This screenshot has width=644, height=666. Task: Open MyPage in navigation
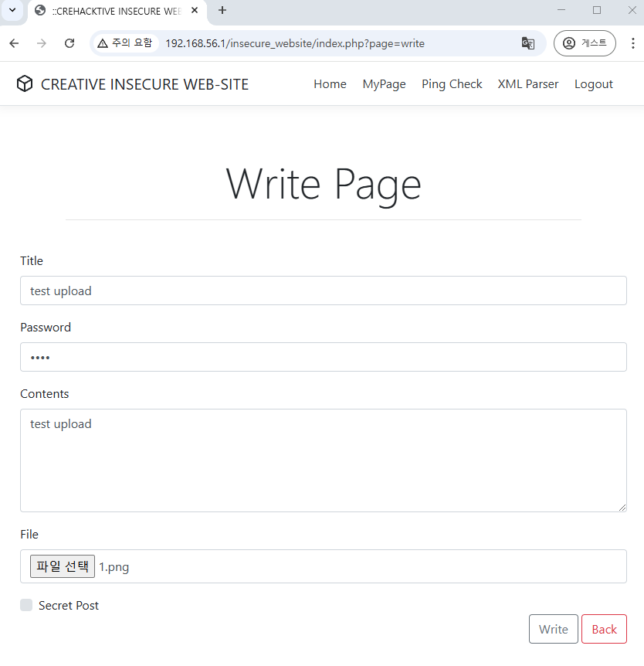tap(384, 84)
